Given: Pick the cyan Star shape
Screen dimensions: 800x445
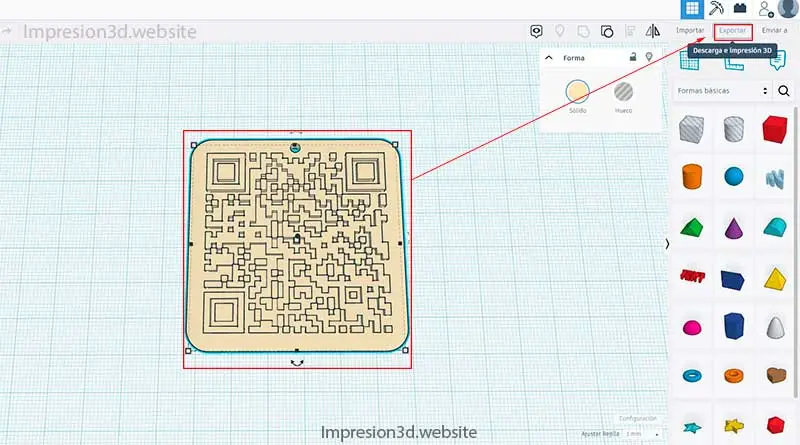Looking at the screenshot, I should coord(692,427).
